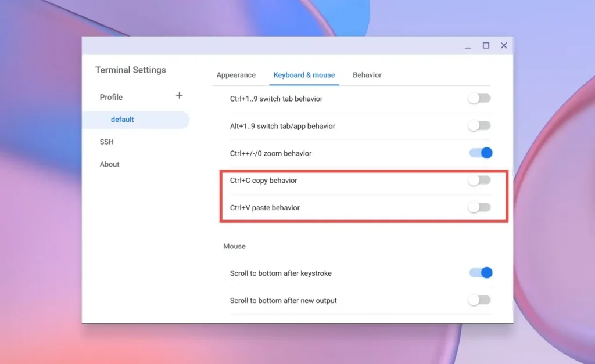595x364 pixels.
Task: Enable the Ctrl+C copy behavior toggle
Action: point(480,181)
